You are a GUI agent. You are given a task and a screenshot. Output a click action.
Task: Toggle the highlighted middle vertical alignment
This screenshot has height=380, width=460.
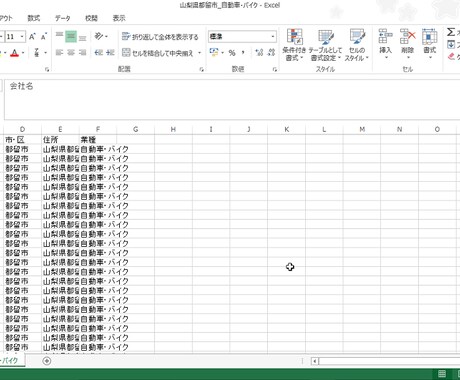pyautogui.click(x=71, y=36)
